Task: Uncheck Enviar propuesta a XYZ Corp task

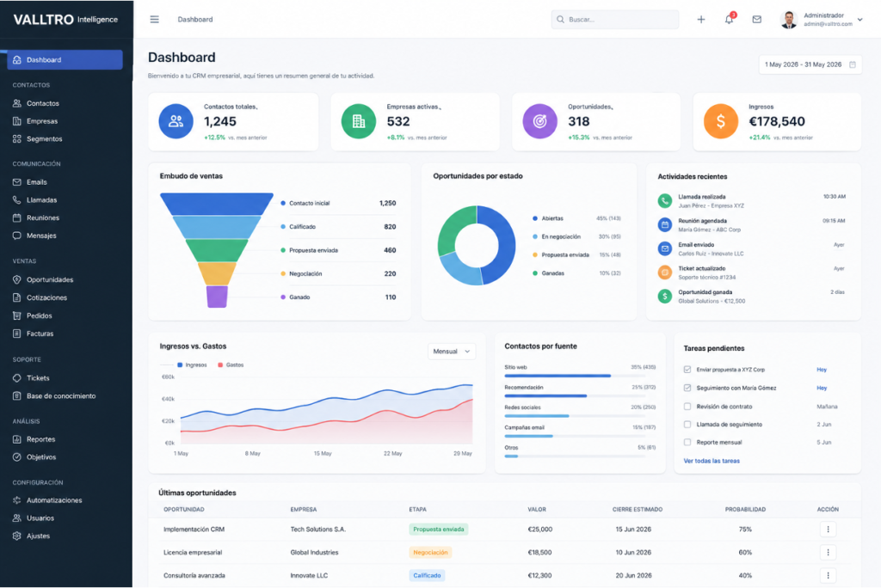Action: click(687, 370)
